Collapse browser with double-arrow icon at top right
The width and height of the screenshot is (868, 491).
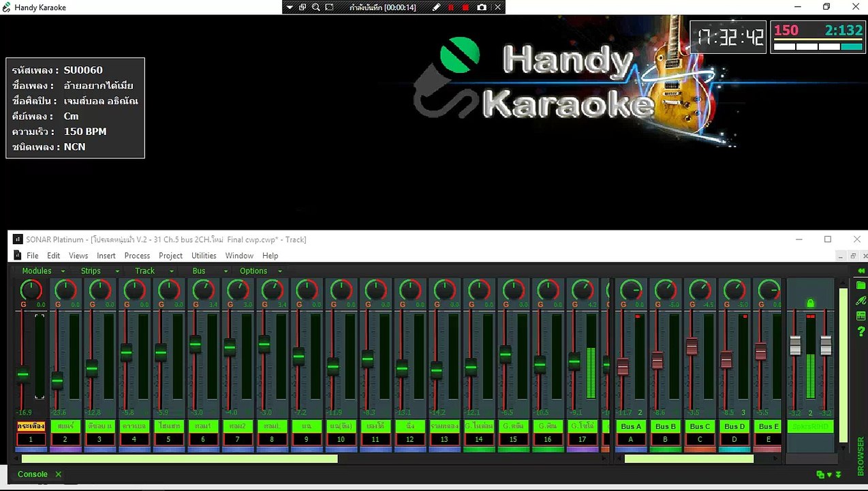point(861,271)
